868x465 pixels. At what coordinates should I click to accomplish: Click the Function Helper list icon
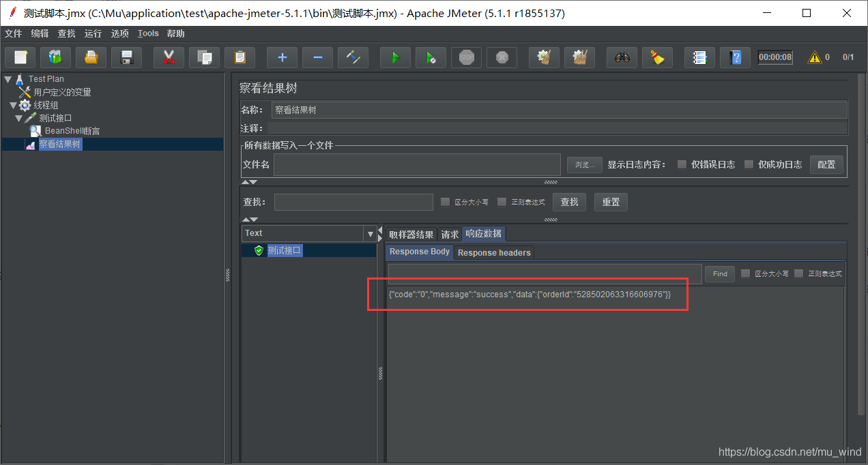(699, 58)
